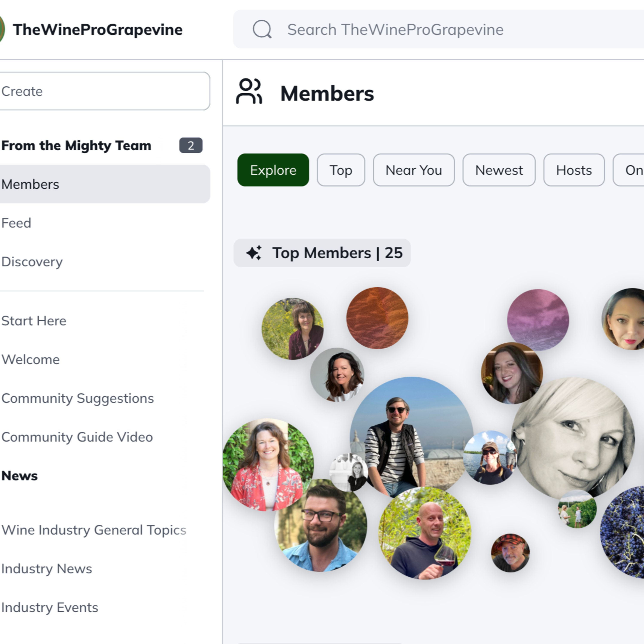Click the Members people icon in header

[249, 91]
